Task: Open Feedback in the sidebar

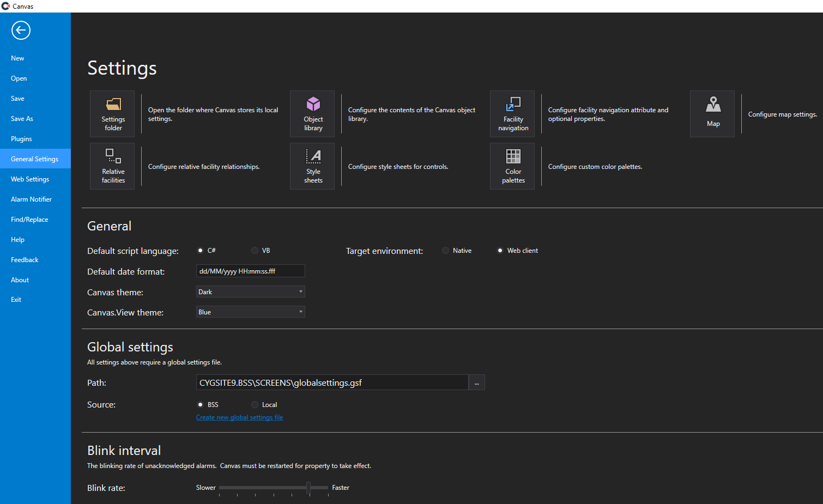Action: (35, 260)
